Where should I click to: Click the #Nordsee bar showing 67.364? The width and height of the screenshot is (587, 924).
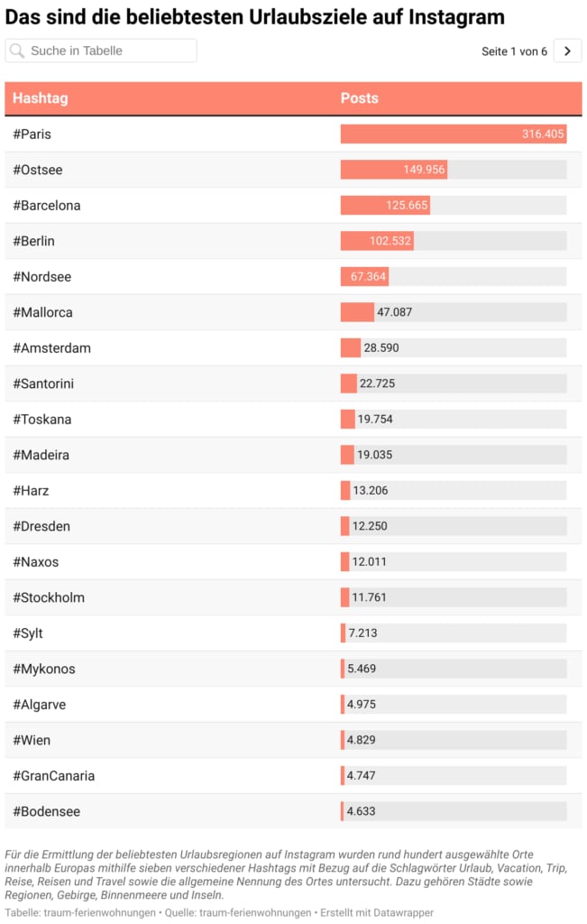363,277
